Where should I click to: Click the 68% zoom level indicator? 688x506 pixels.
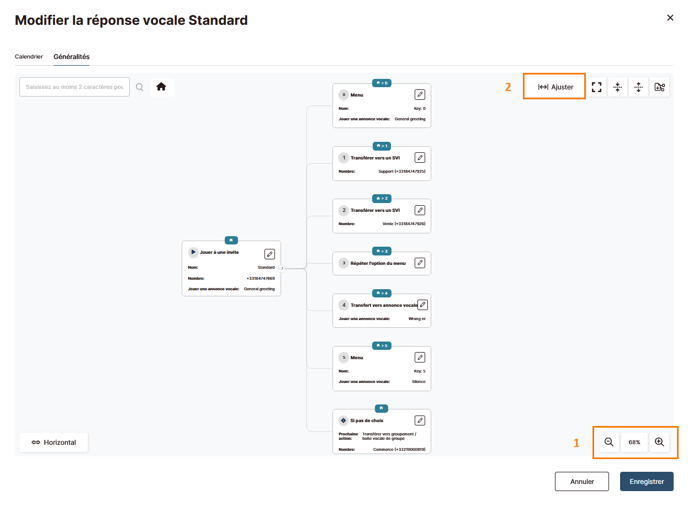(x=634, y=442)
